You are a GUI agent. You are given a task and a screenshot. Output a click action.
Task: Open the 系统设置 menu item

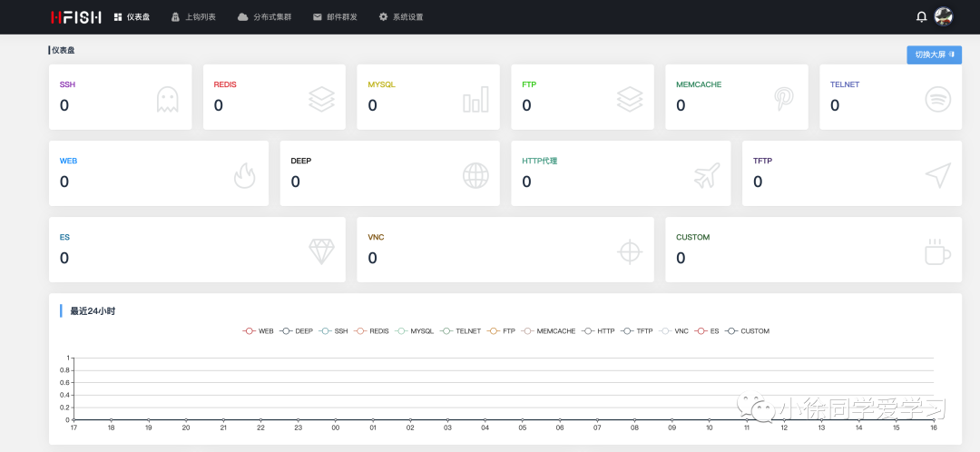coord(401,17)
